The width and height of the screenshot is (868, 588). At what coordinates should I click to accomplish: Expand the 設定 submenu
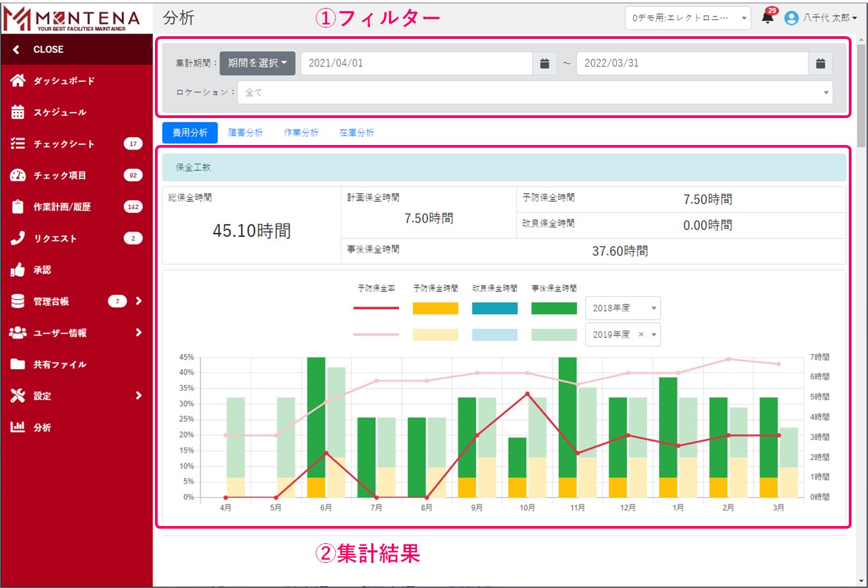[x=139, y=396]
